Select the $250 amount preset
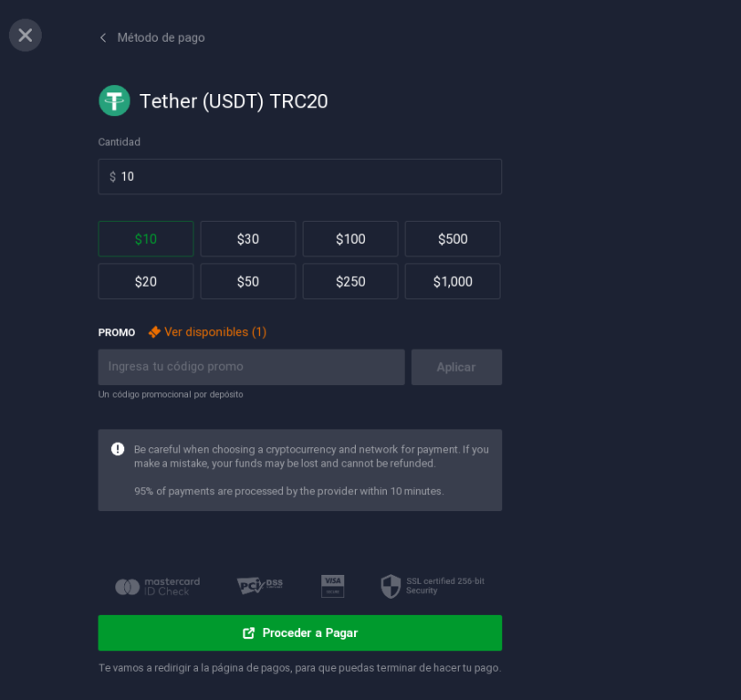 pos(351,281)
